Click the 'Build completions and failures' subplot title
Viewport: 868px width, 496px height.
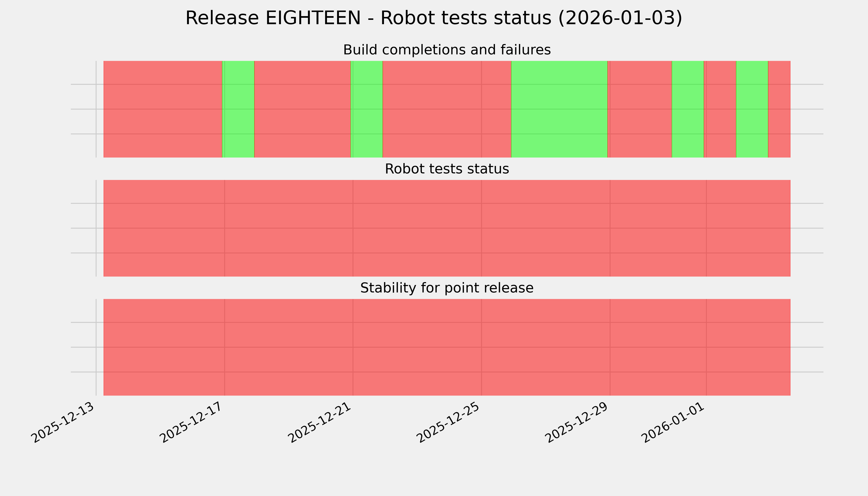447,50
